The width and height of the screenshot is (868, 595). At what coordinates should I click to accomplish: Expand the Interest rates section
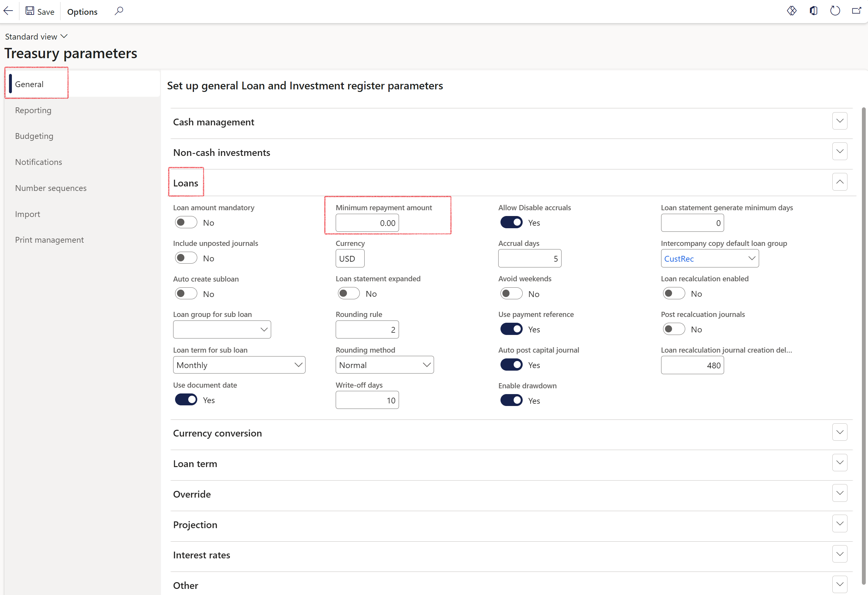(839, 554)
